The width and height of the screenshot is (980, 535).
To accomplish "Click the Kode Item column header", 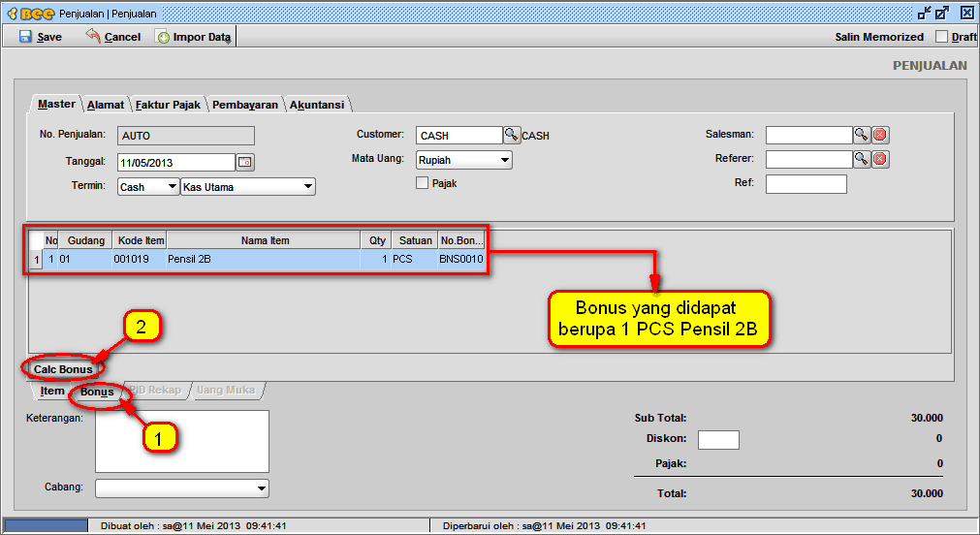I will coord(140,240).
